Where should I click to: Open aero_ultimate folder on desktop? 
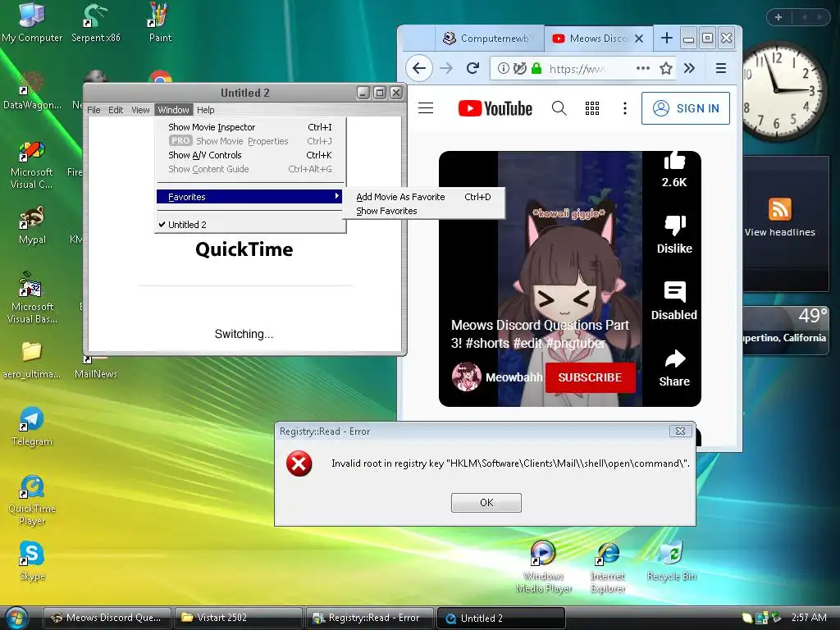coord(32,360)
